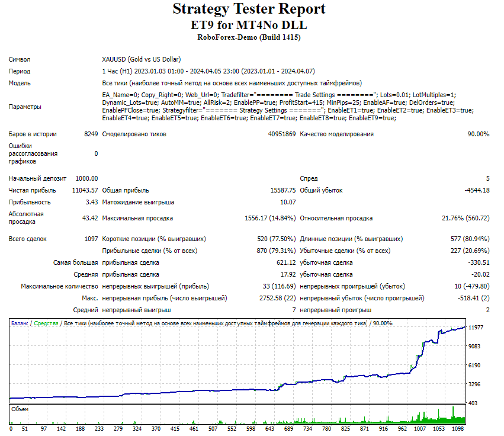Select the long positions value 577 (80.94%)
The width and height of the screenshot is (504, 436).
[x=470, y=239]
